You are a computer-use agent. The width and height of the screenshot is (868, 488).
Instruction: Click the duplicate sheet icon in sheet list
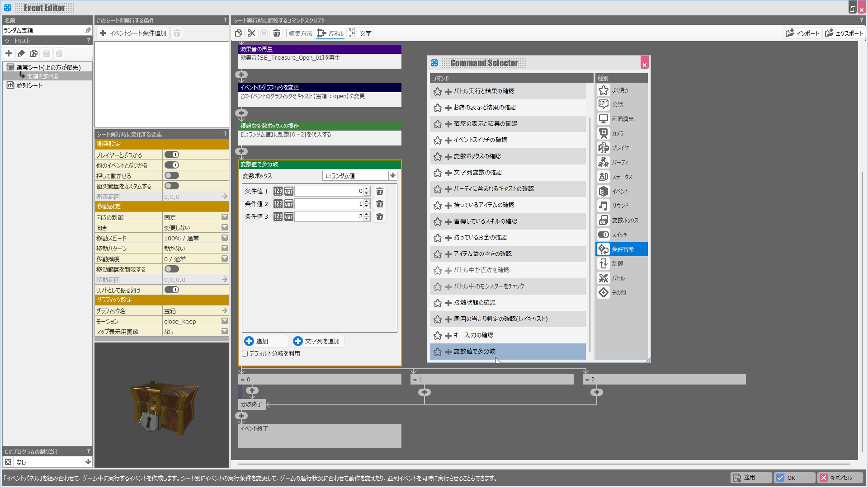pyautogui.click(x=34, y=53)
